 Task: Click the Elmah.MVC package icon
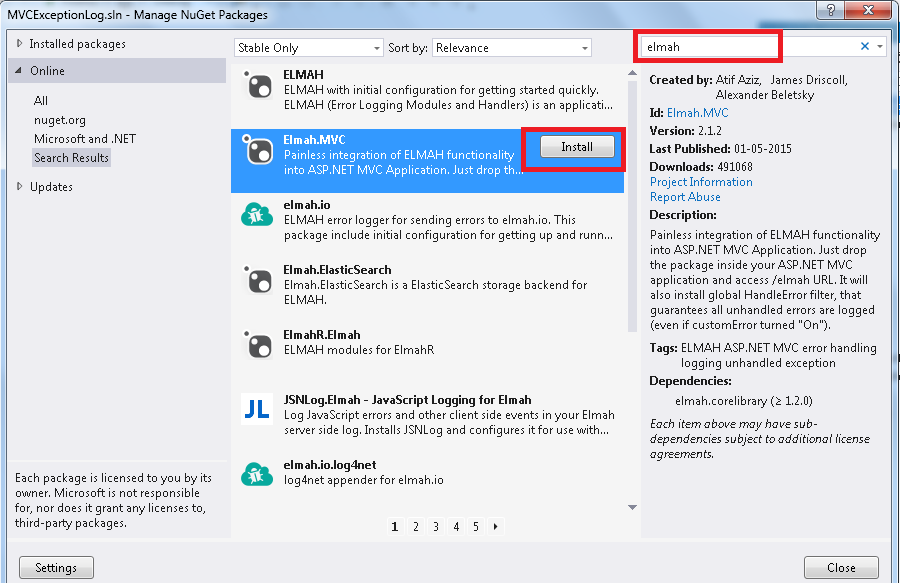(258, 150)
